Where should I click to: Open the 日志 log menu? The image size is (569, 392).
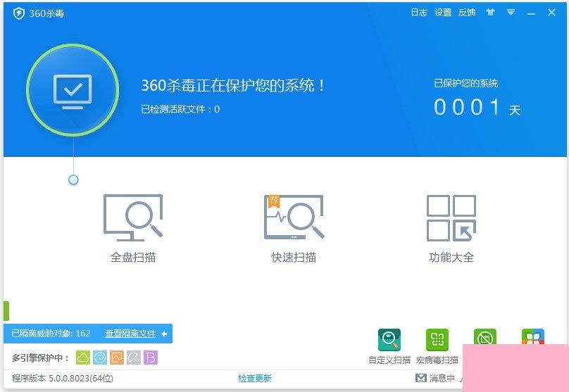click(419, 13)
